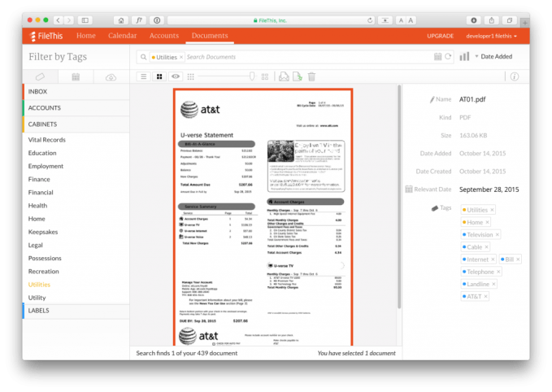
Task: Click the thumbnail size slider handle
Action: (x=252, y=76)
